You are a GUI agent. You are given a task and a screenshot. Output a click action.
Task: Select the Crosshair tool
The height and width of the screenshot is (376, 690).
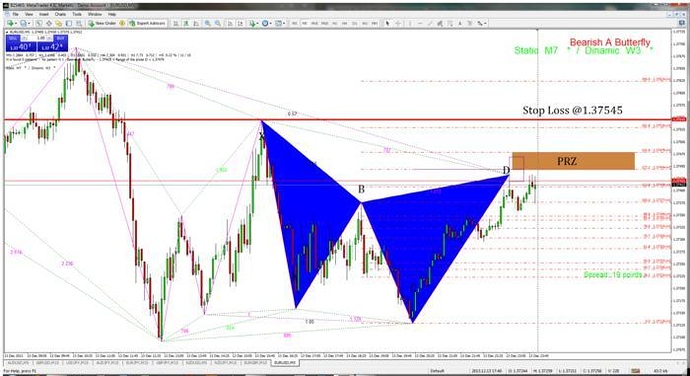pos(398,23)
